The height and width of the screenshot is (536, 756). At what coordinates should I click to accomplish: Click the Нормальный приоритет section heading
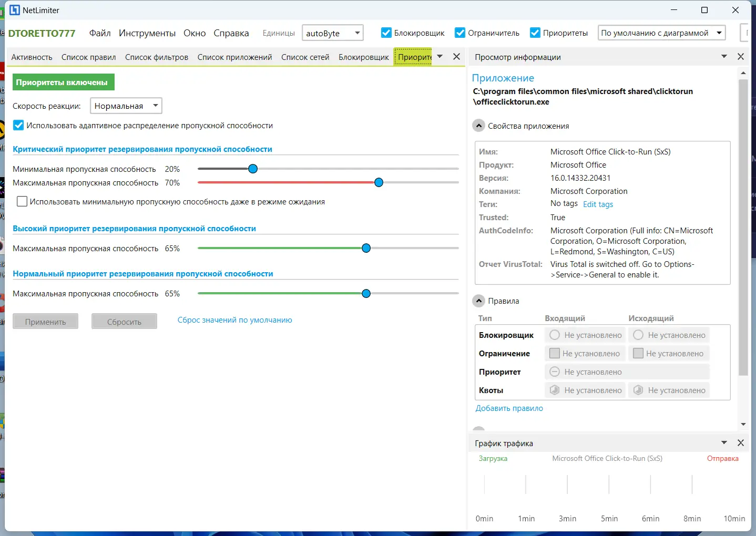tap(143, 274)
